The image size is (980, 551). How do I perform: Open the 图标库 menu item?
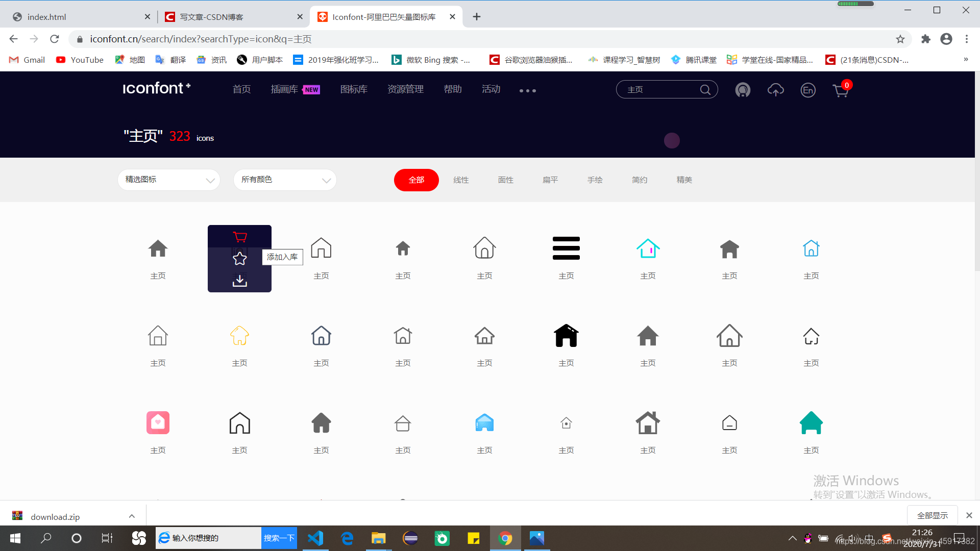[354, 89]
